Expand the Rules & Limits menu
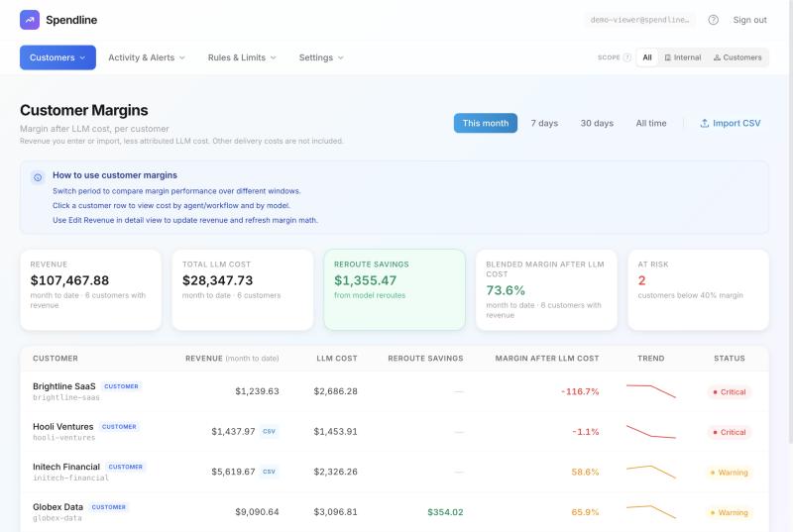The height and width of the screenshot is (532, 793). tap(242, 57)
